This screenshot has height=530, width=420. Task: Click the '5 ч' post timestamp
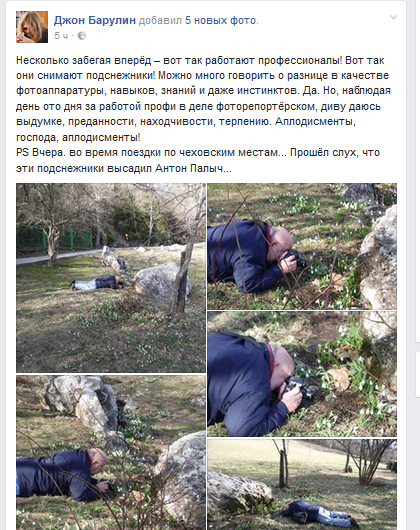click(61, 35)
